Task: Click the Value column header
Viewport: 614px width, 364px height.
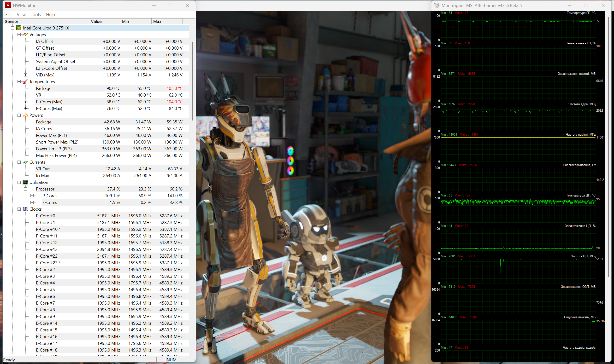Action: point(104,21)
